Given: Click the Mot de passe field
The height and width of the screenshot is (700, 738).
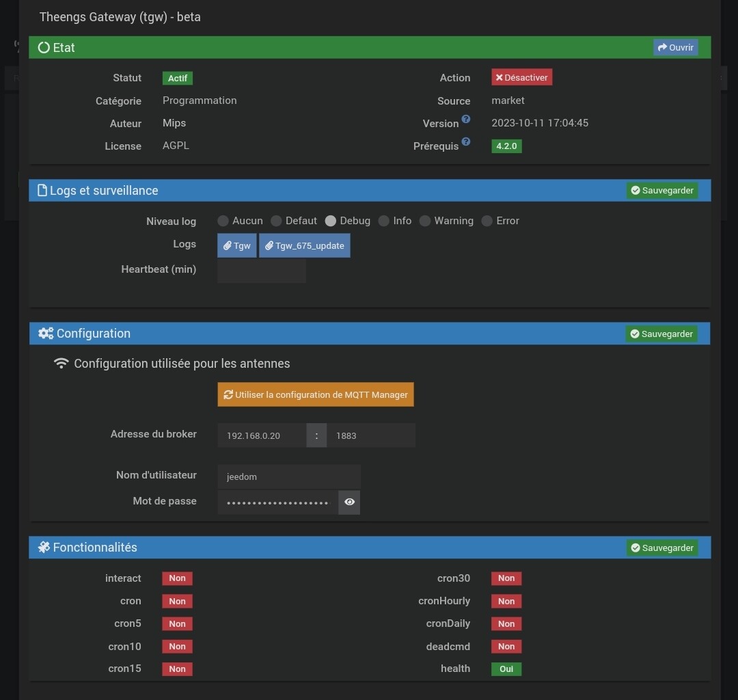Looking at the screenshot, I should [277, 502].
